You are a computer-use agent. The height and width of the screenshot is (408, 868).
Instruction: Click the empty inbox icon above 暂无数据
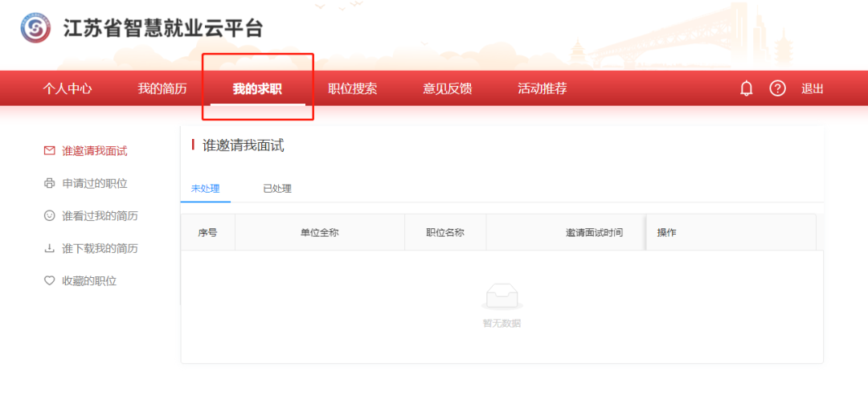click(502, 298)
